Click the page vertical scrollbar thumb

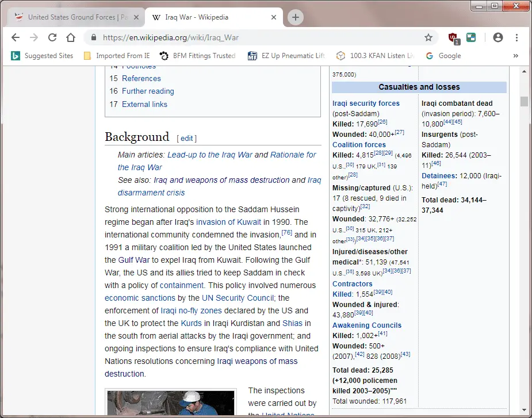(x=524, y=101)
